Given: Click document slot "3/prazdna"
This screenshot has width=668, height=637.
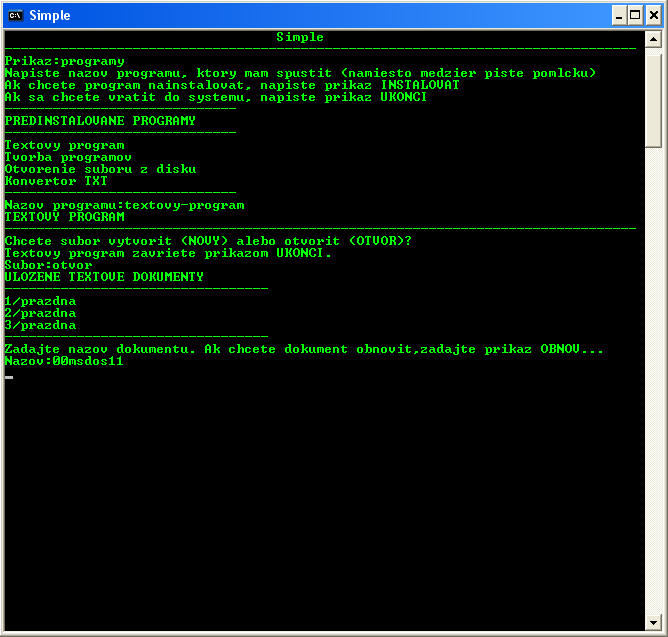Looking at the screenshot, I should pos(40,325).
